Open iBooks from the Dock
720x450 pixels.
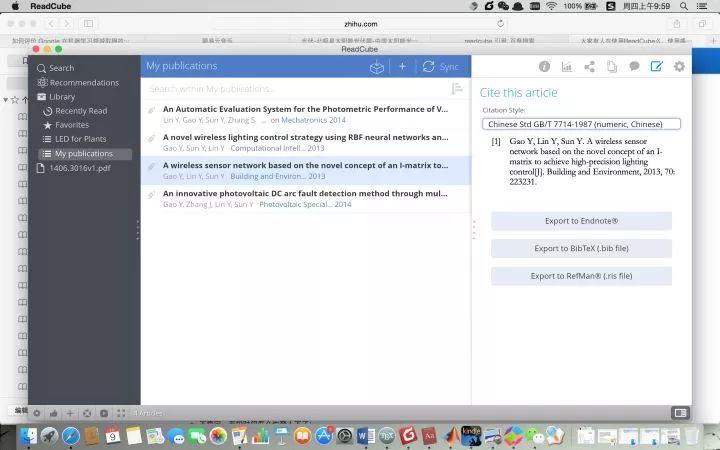coord(303,436)
